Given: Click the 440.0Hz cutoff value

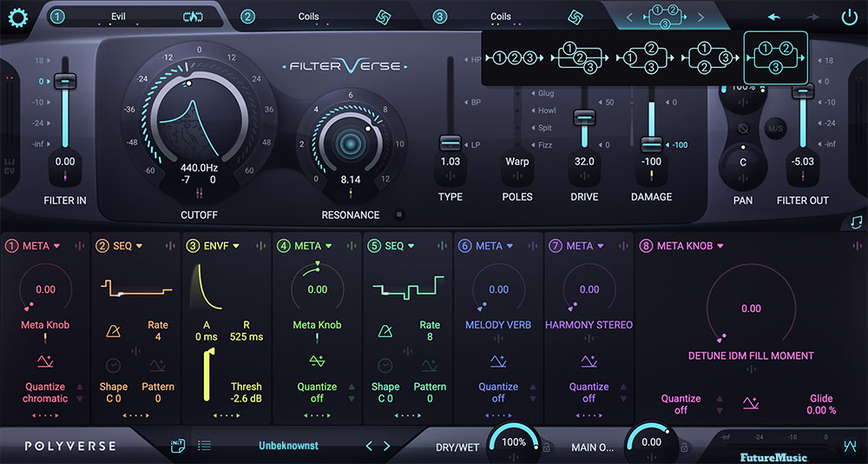Looking at the screenshot, I should (x=198, y=167).
